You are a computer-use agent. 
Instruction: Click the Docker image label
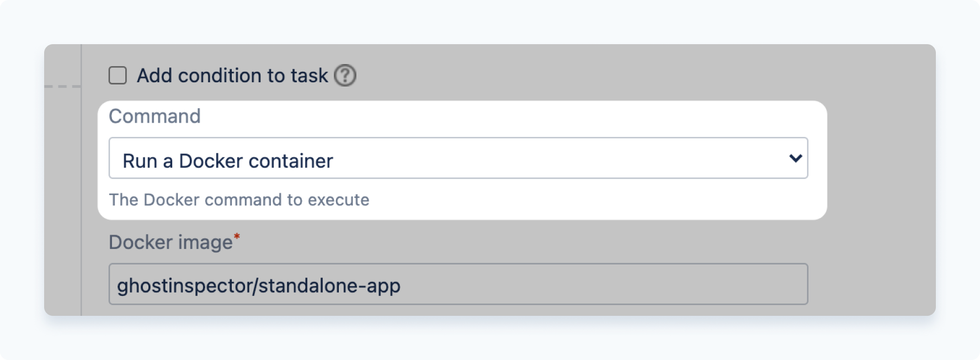[171, 241]
